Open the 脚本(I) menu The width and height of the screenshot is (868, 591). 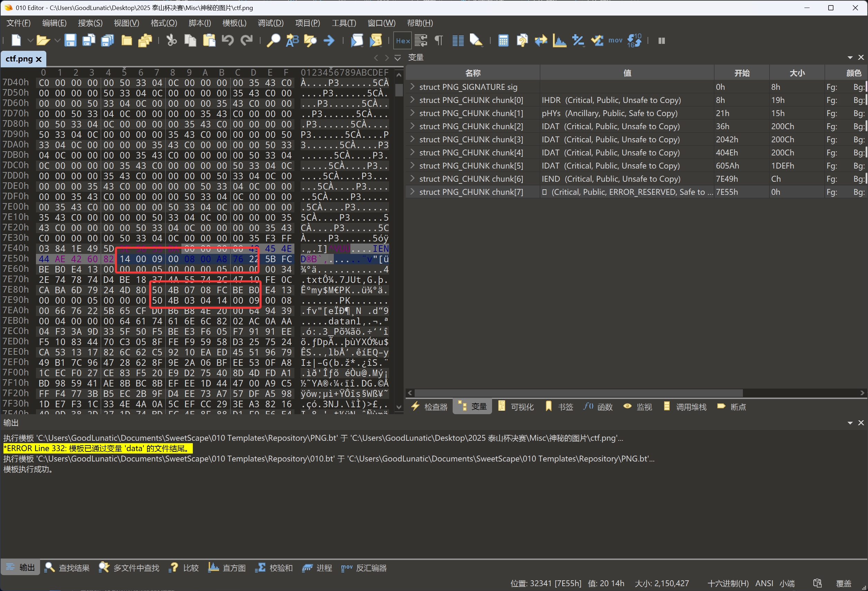tap(200, 23)
